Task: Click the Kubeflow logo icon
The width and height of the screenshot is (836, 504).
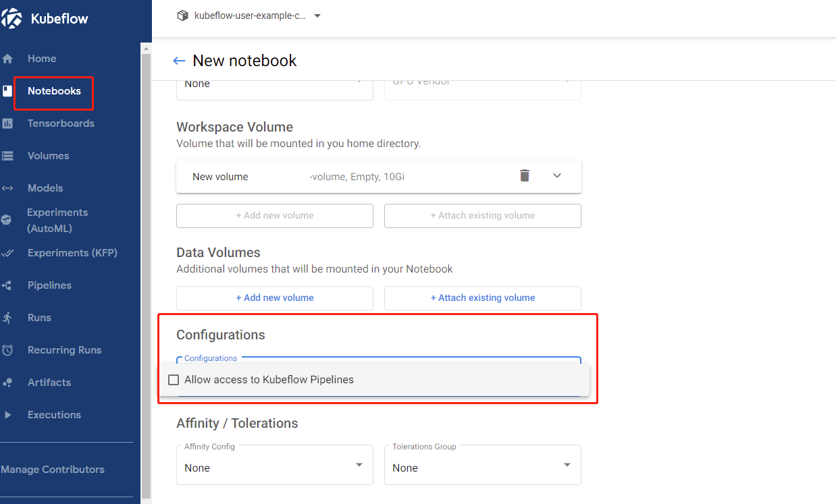Action: 11,19
